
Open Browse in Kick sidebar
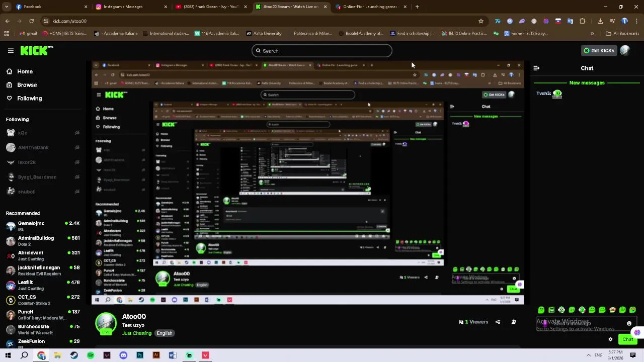26,85
